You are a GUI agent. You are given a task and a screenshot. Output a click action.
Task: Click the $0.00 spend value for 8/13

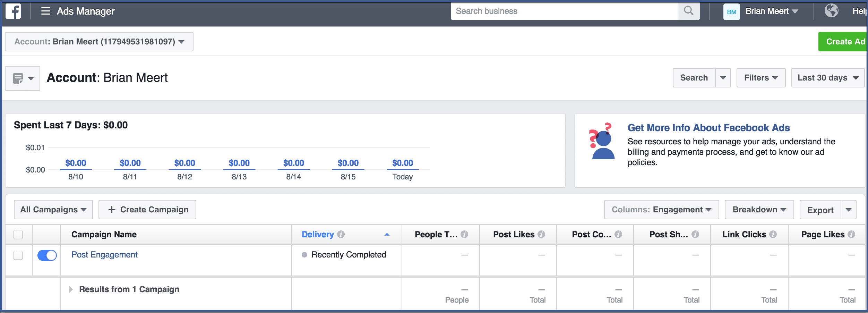click(239, 163)
